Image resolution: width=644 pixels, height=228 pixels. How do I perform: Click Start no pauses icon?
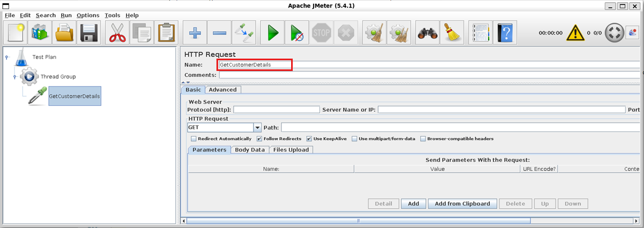tap(297, 32)
